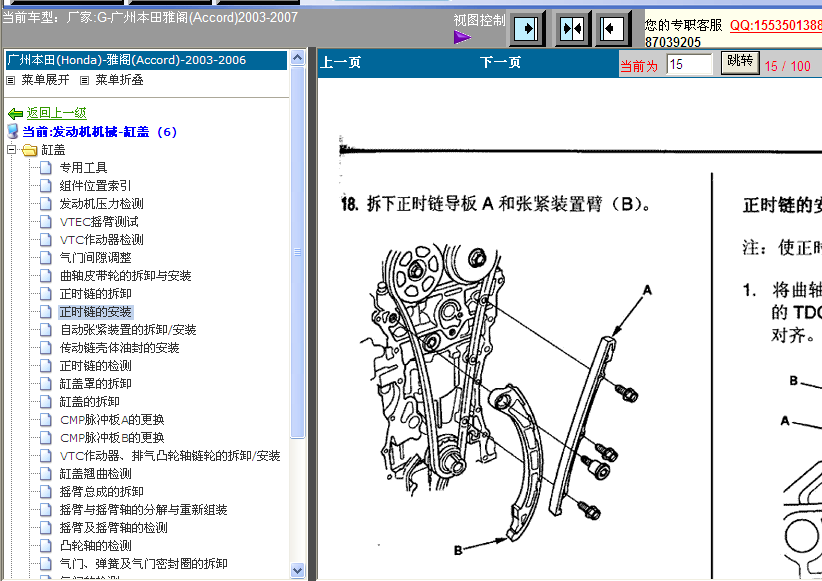The height and width of the screenshot is (581, 822).
Task: Open 返回上一级 link
Action: click(57, 113)
